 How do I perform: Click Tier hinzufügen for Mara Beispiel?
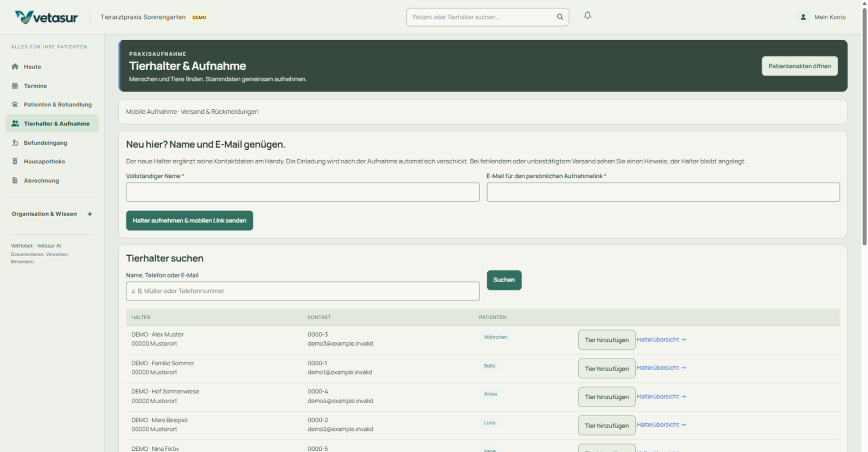607,425
